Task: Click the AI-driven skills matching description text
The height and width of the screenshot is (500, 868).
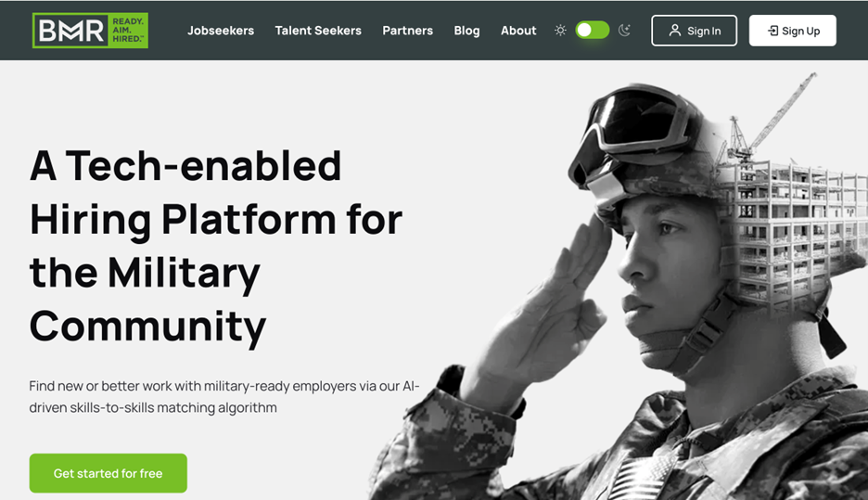Action: coord(224,396)
